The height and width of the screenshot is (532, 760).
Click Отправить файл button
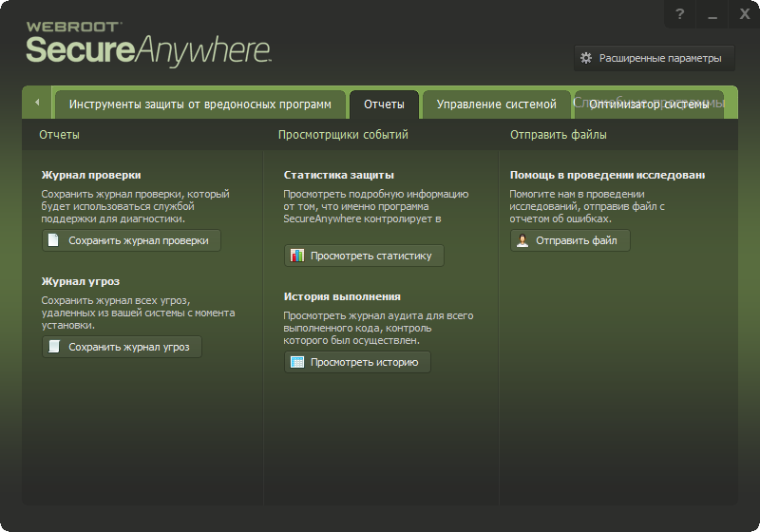(x=570, y=240)
